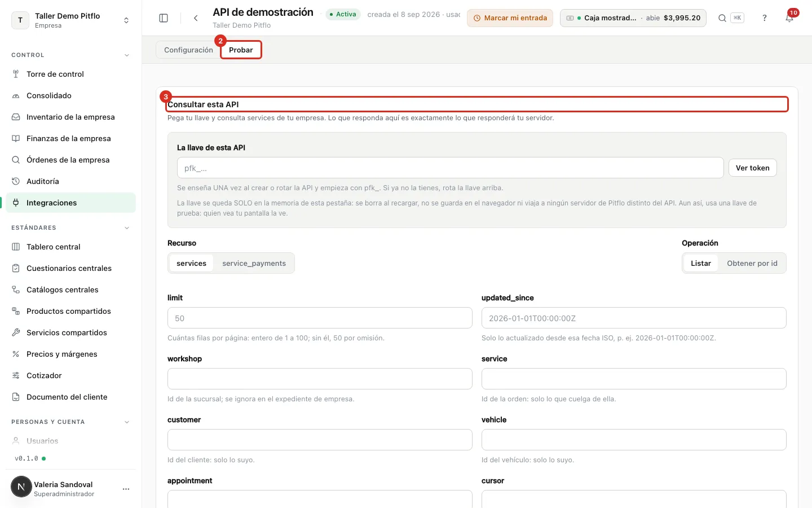The height and width of the screenshot is (508, 812).
Task: Click the Cotizador sliders icon
Action: (16, 375)
